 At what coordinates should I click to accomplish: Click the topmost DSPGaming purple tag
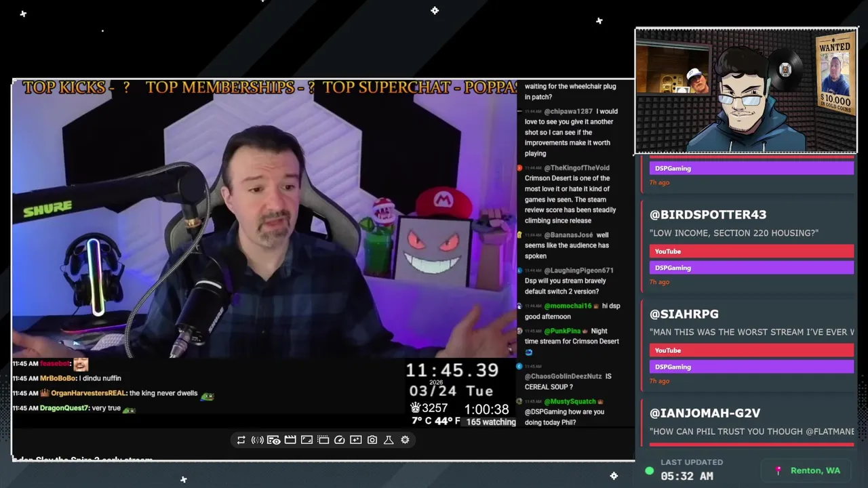(751, 168)
